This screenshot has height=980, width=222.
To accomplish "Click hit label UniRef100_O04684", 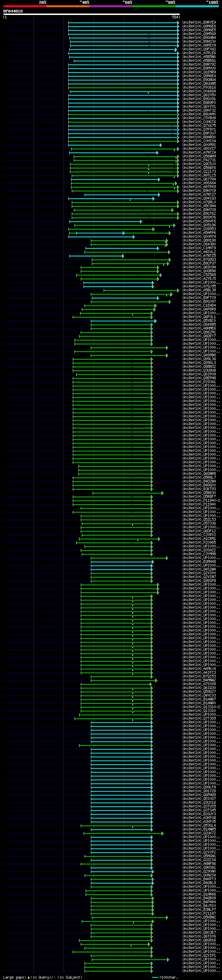I will click(x=199, y=91).
